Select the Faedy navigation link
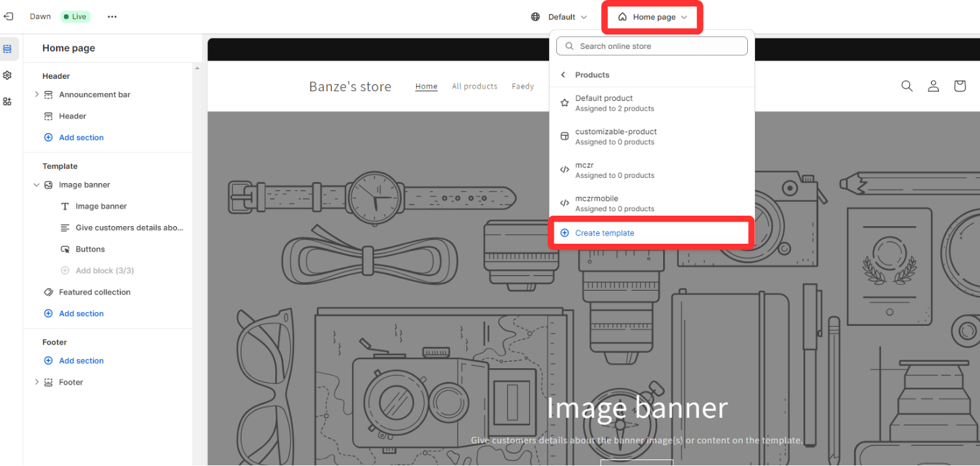 pyautogui.click(x=522, y=86)
